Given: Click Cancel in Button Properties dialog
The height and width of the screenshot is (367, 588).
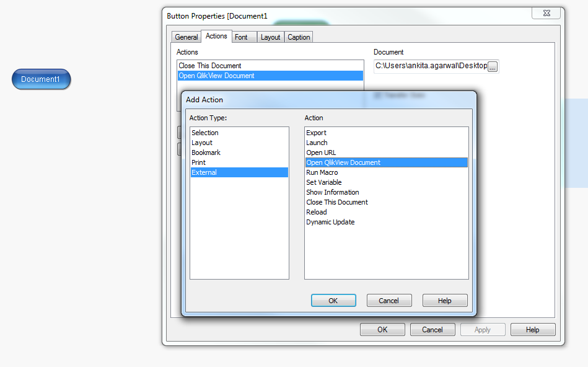Looking at the screenshot, I should (432, 329).
